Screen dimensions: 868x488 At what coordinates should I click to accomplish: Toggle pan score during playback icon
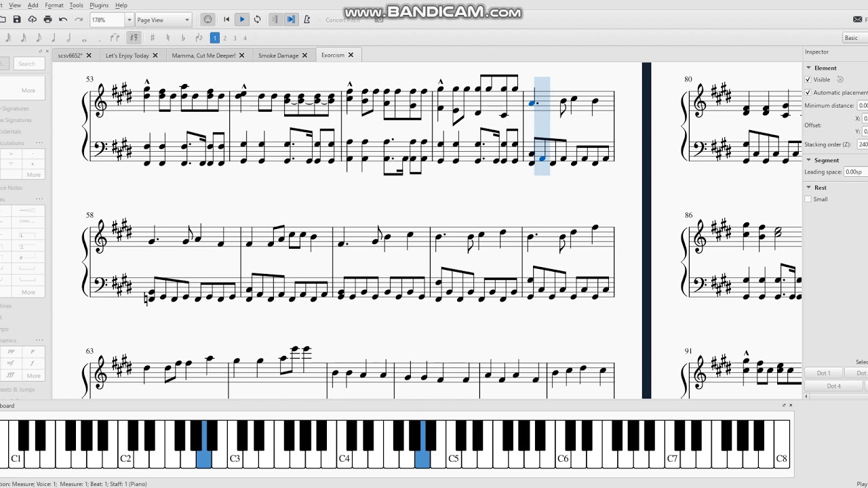(291, 20)
